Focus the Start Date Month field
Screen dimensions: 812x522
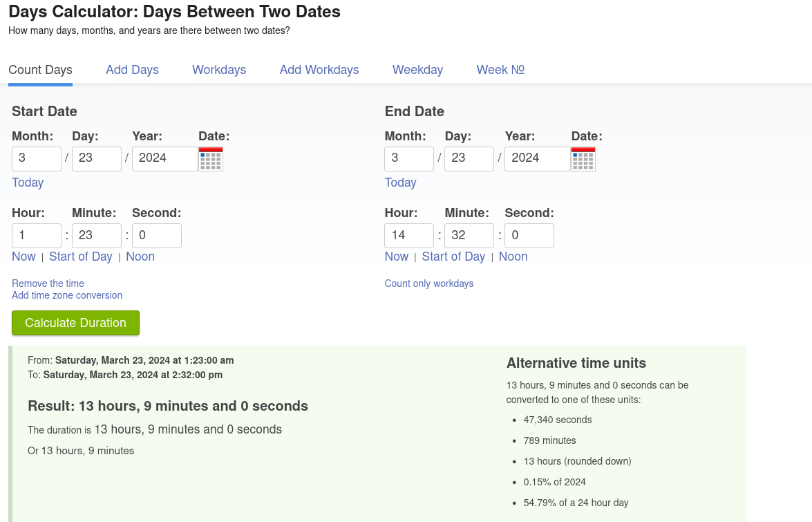[37, 159]
